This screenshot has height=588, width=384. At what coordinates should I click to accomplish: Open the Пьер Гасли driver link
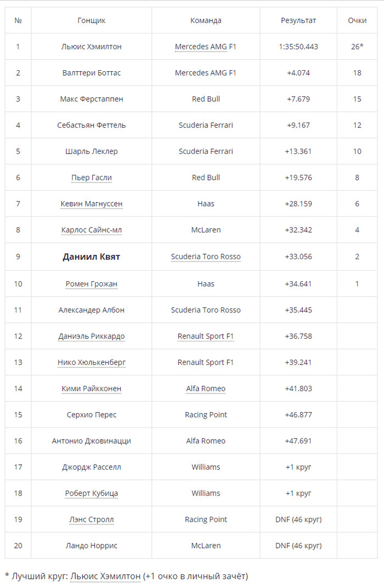coord(92,178)
